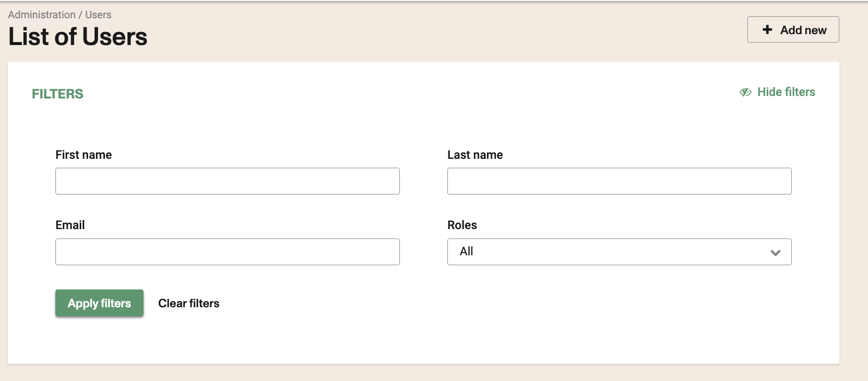This screenshot has width=868, height=381.
Task: Click the FILTERS heading text
Action: tap(57, 94)
